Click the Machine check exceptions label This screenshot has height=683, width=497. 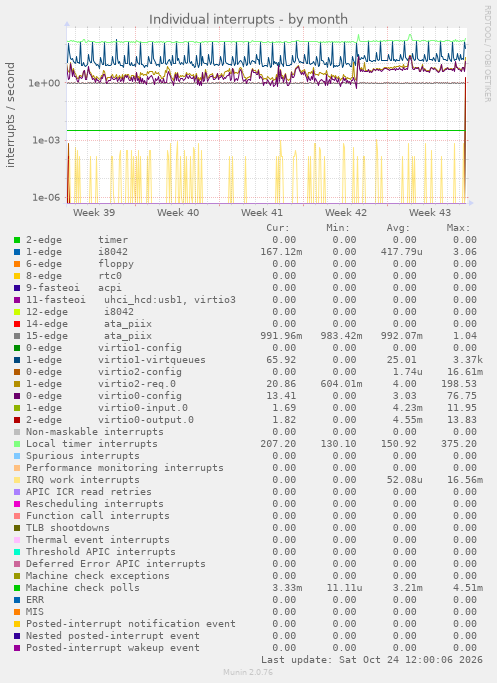tap(98, 576)
